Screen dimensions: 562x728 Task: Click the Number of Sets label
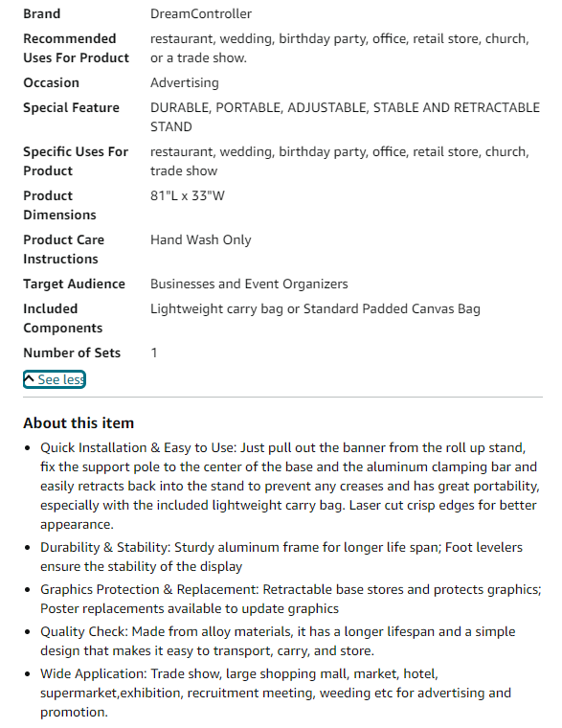72,353
